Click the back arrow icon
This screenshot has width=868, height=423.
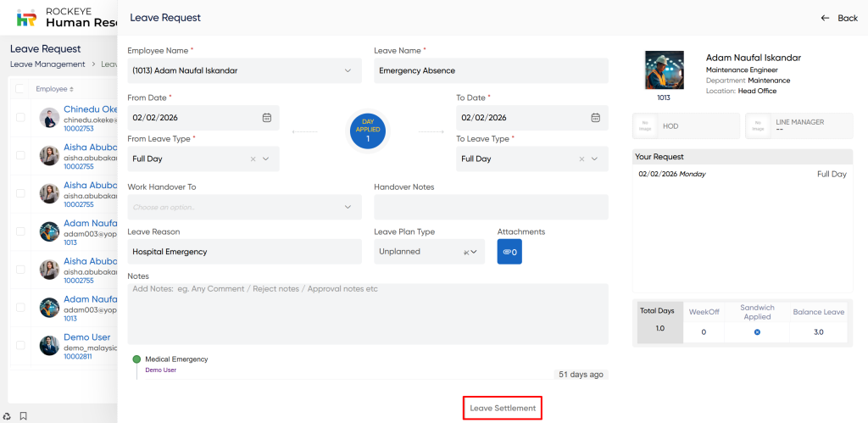pyautogui.click(x=825, y=18)
